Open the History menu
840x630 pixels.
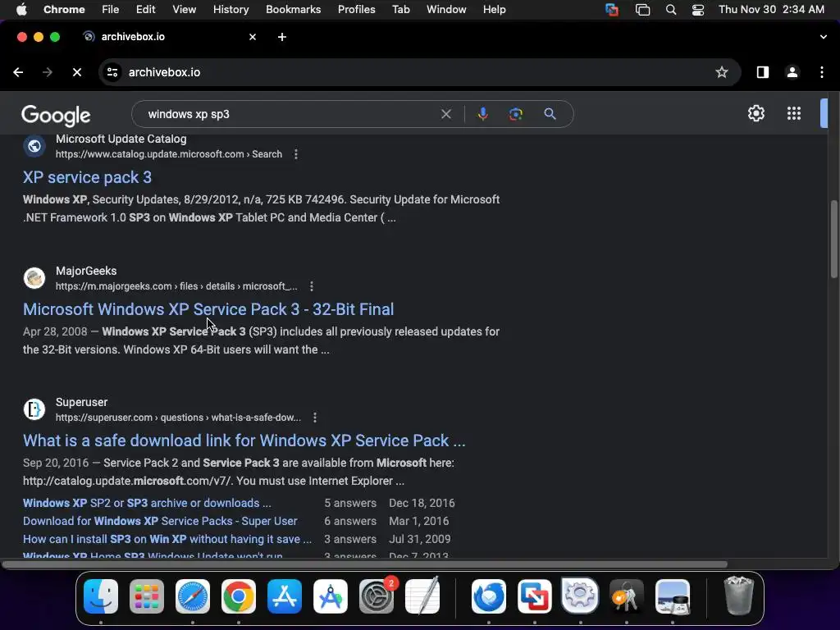coord(231,10)
